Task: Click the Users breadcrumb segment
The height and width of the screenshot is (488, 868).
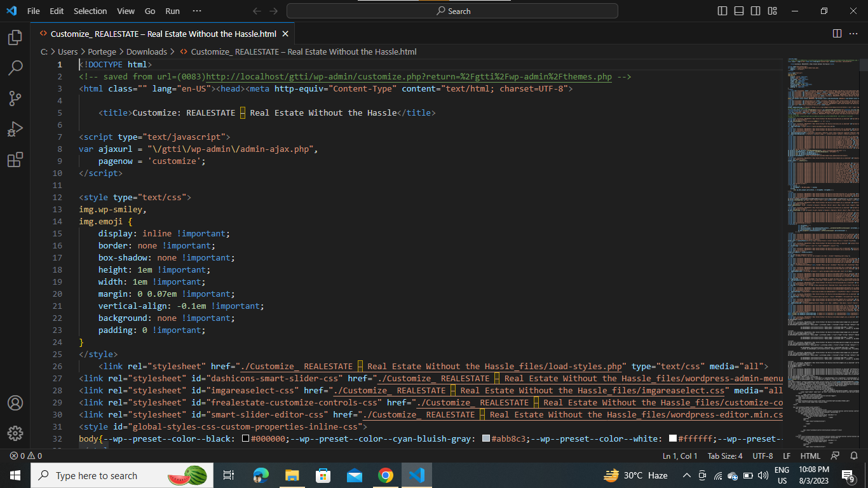Action: coord(67,51)
